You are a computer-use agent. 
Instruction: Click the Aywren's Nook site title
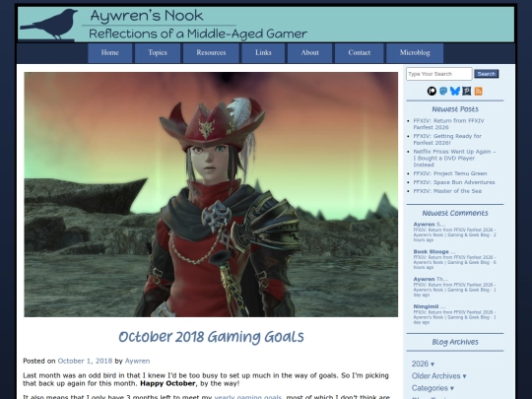click(147, 16)
